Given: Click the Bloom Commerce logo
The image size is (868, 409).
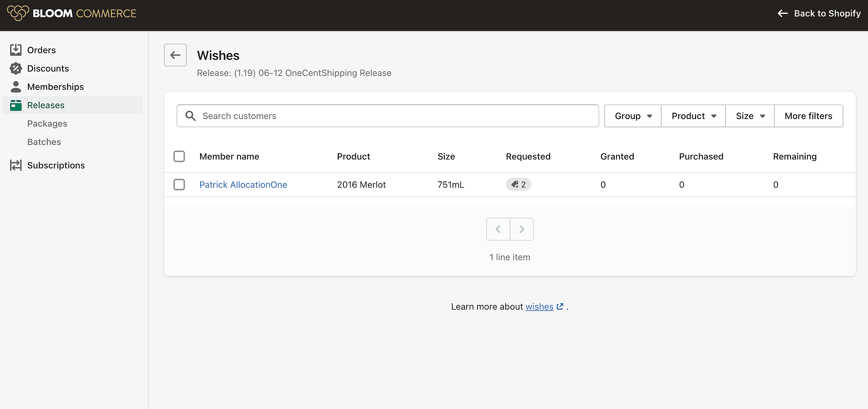Looking at the screenshot, I should 72,14.
